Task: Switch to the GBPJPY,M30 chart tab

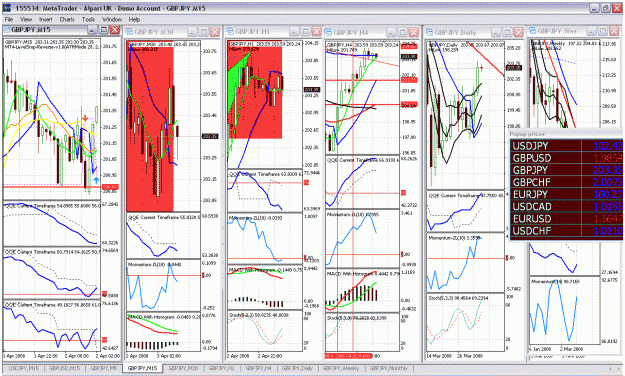Action: click(183, 368)
